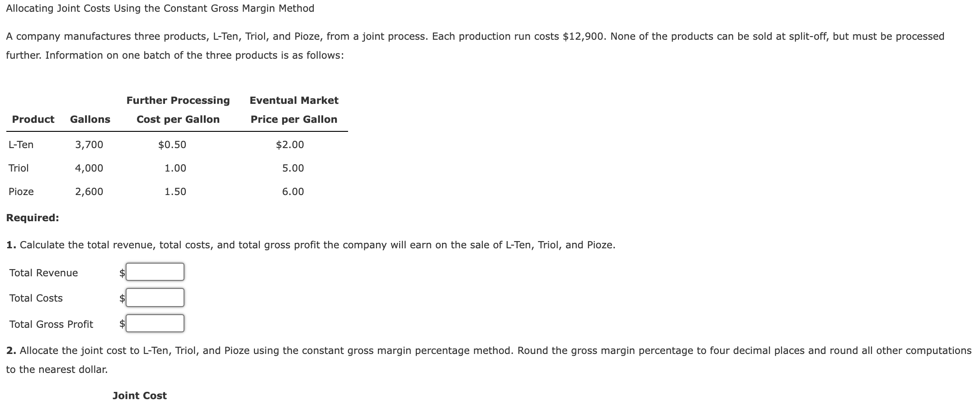Select the 3,700 gallons value for L-Ten

[x=89, y=144]
